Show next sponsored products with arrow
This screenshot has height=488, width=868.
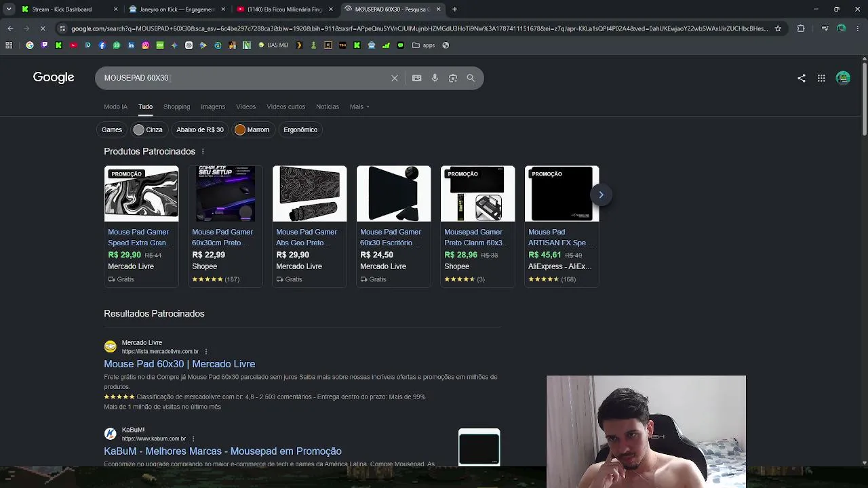[601, 195]
